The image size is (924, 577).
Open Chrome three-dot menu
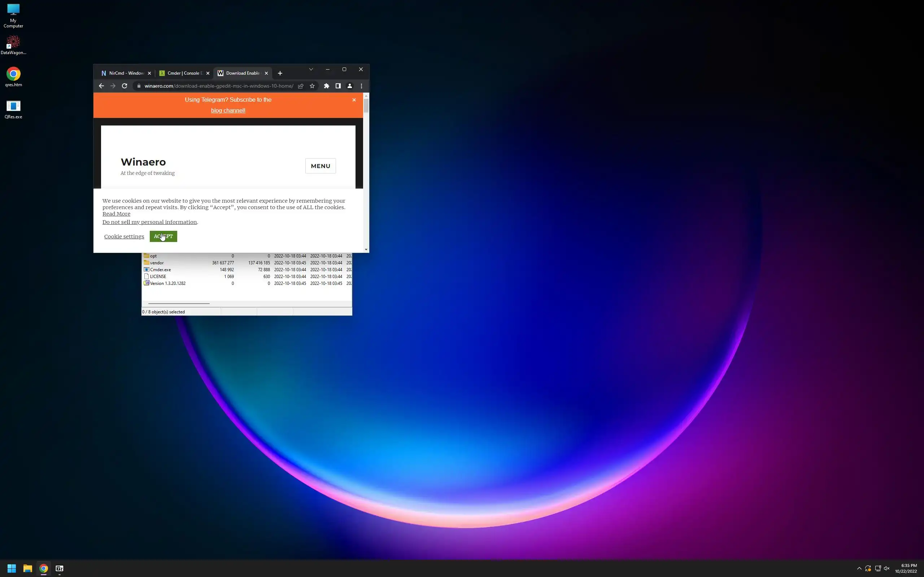tap(361, 86)
